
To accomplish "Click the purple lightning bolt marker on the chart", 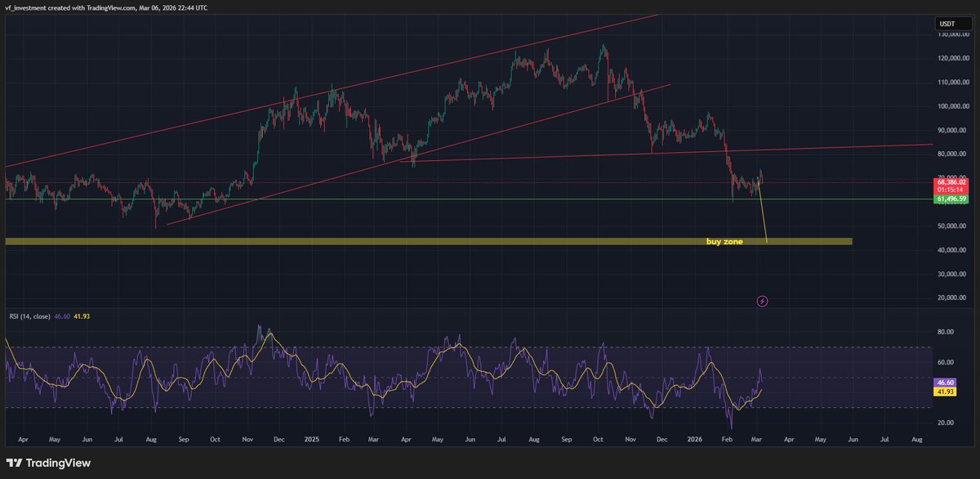I will point(762,301).
